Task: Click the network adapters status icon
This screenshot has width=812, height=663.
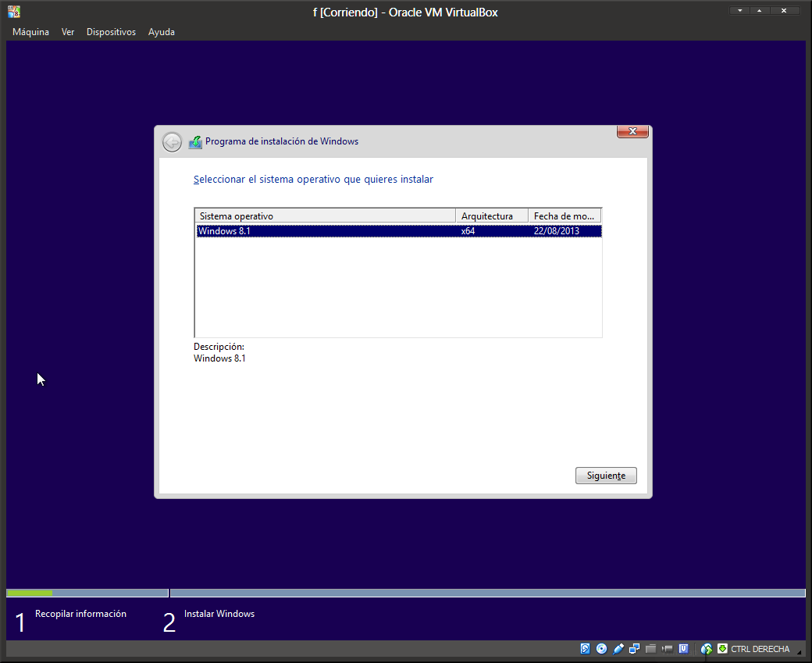Action: pos(634,648)
